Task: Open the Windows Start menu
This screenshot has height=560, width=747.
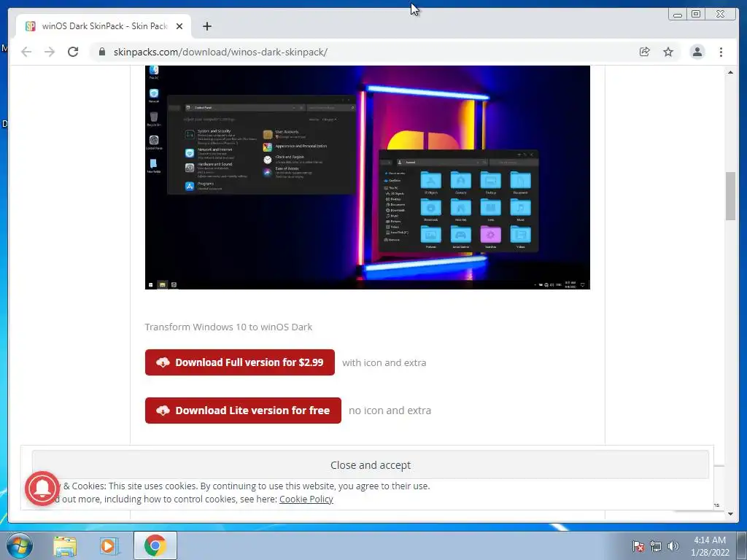Action: [20, 545]
